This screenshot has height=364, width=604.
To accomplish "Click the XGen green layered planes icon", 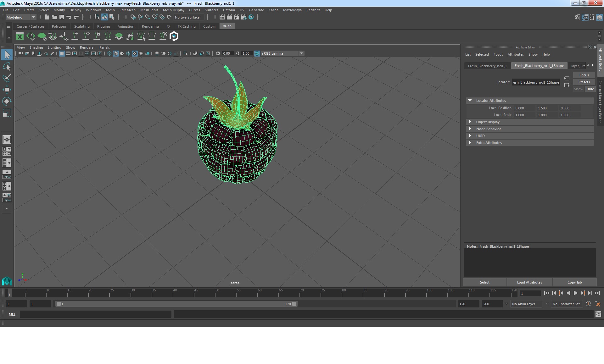I will (119, 36).
